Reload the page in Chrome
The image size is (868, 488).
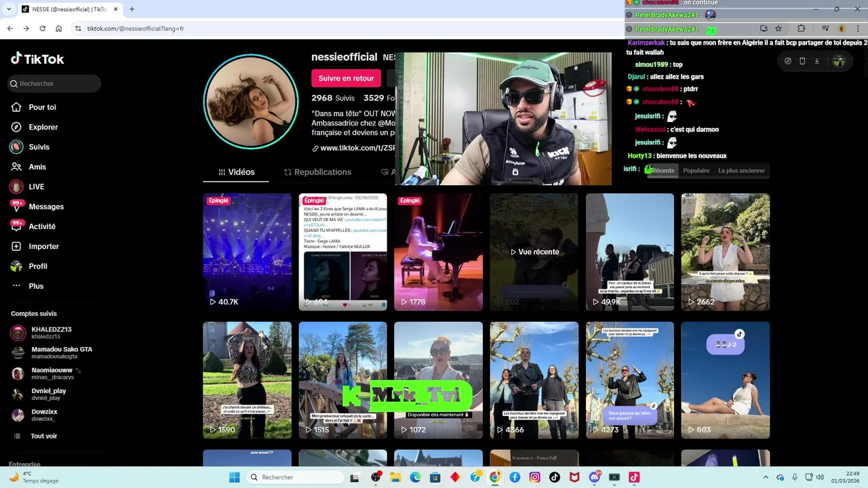tap(42, 28)
